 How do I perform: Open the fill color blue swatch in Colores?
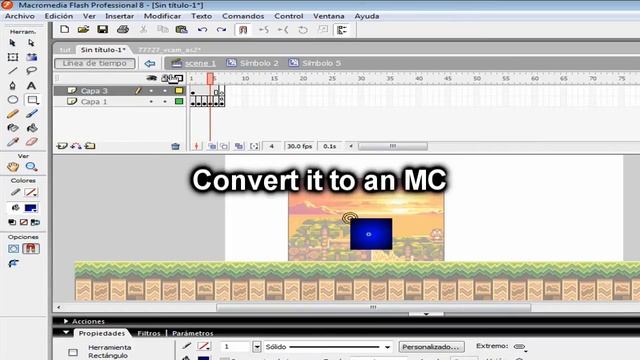click(x=31, y=208)
